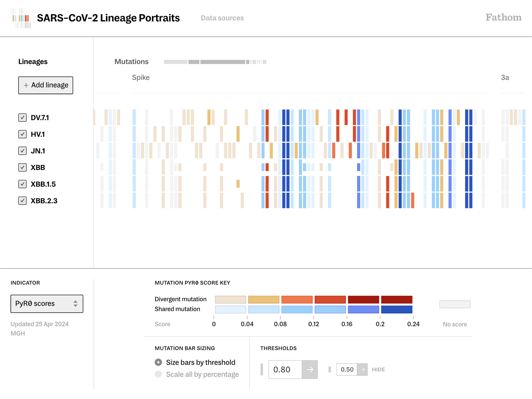Select the Spike gene section label
Viewport: 532px width, 399px height.
click(x=141, y=78)
